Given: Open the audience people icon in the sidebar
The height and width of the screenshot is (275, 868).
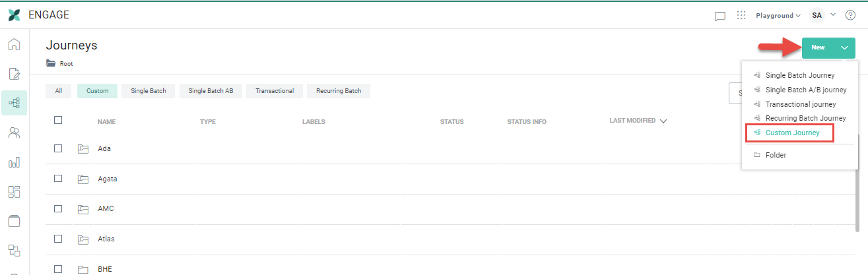Looking at the screenshot, I should click(x=14, y=133).
